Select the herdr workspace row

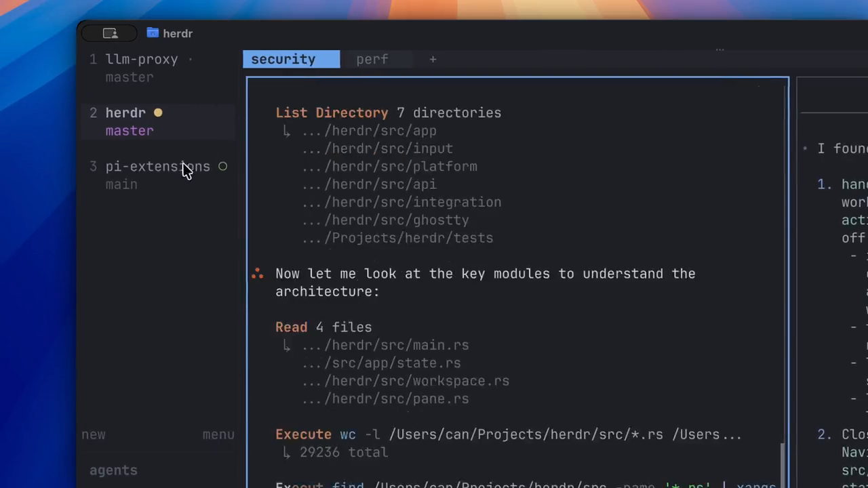tap(157, 121)
